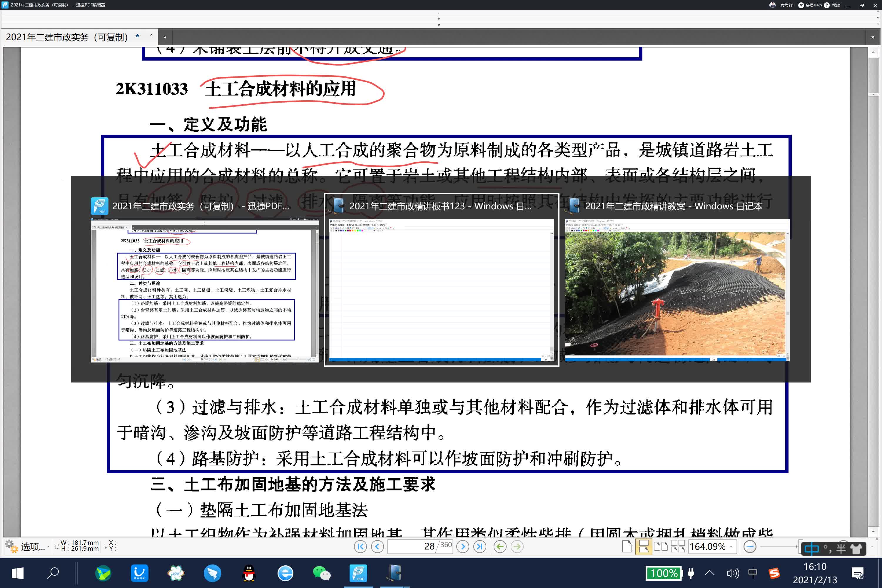Screen dimensions: 882x588
Task: Click green next view arrow
Action: [517, 546]
